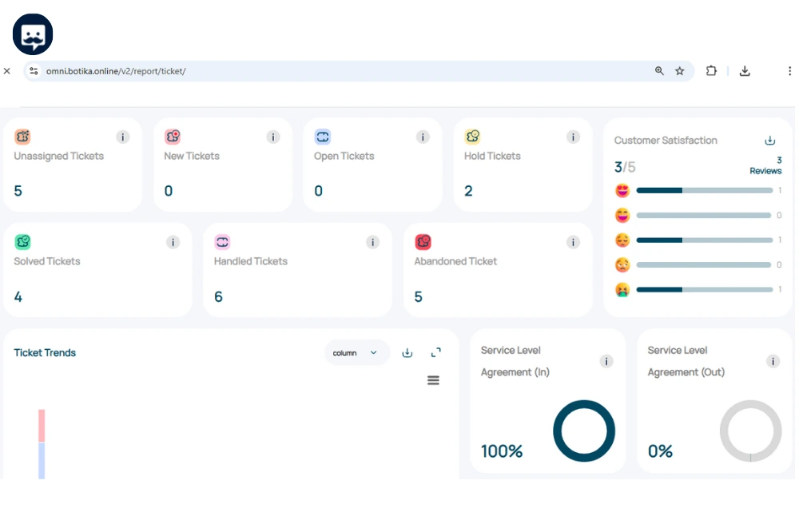Click the info icon on Unassigned Tickets
This screenshot has width=799, height=532.
pos(122,137)
